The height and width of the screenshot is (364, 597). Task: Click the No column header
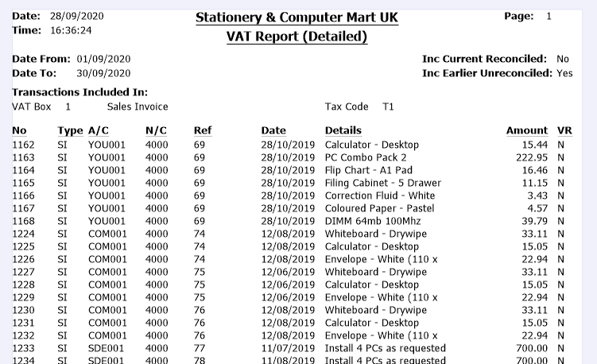(x=20, y=130)
